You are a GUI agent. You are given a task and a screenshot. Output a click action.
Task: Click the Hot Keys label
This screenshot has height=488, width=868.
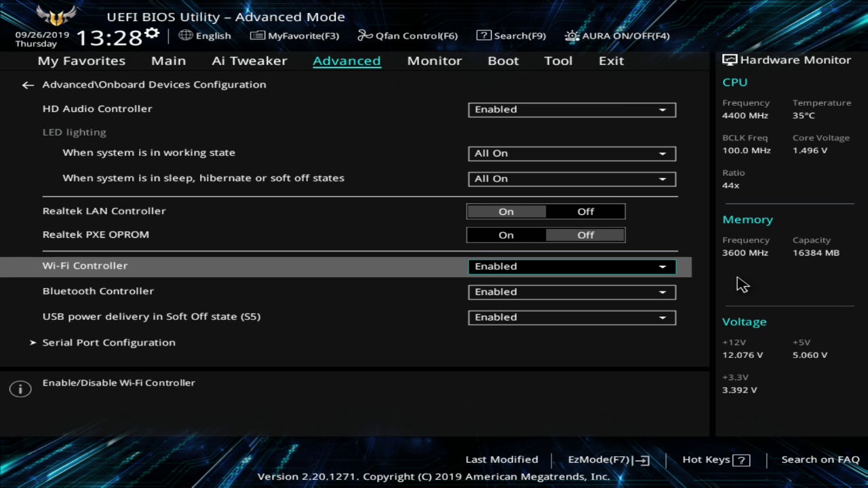[706, 460]
